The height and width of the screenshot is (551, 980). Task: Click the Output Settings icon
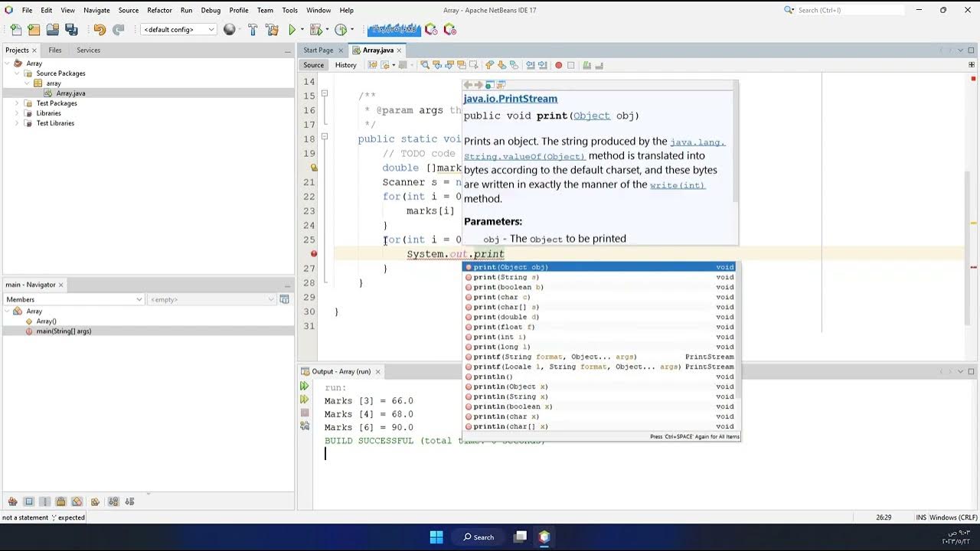(x=305, y=425)
